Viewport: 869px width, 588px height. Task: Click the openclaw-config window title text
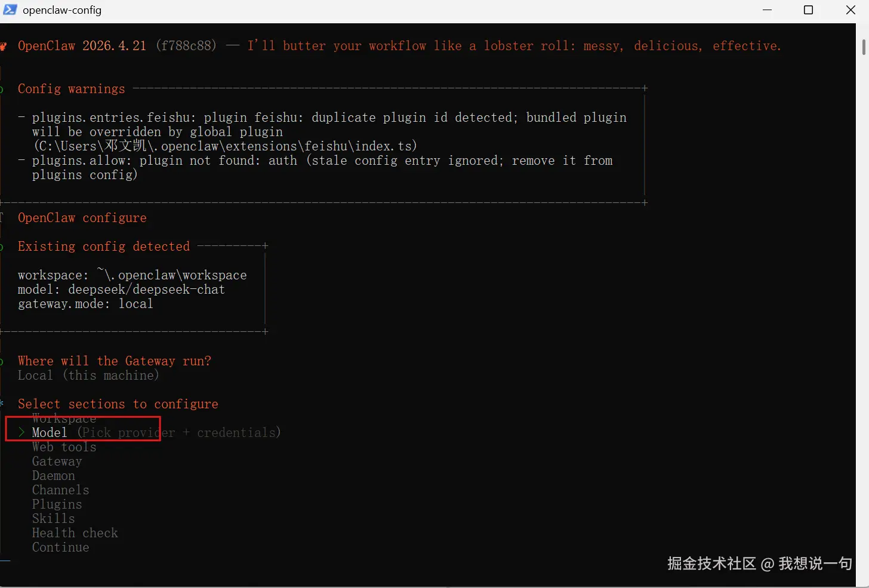click(62, 10)
